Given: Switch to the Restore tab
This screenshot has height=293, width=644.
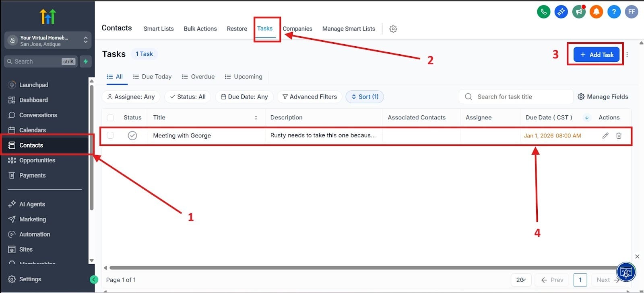Looking at the screenshot, I should click(237, 29).
